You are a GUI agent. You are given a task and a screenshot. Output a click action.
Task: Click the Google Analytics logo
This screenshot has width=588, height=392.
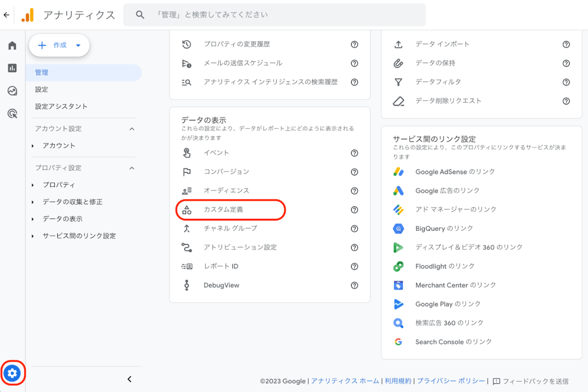[27, 15]
